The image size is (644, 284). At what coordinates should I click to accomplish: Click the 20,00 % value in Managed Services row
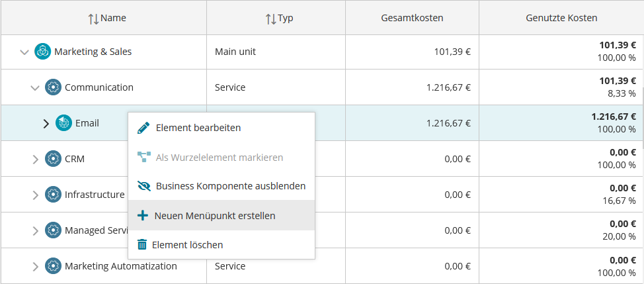pos(618,236)
